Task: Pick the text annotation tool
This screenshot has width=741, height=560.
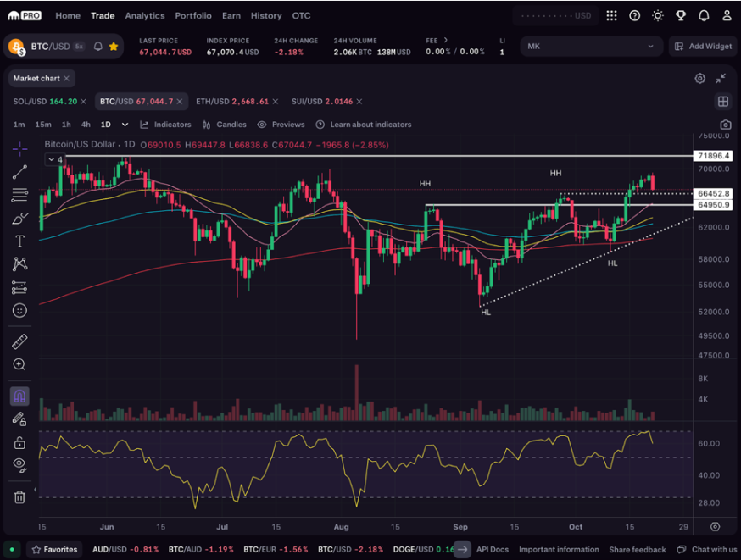Action: click(19, 241)
